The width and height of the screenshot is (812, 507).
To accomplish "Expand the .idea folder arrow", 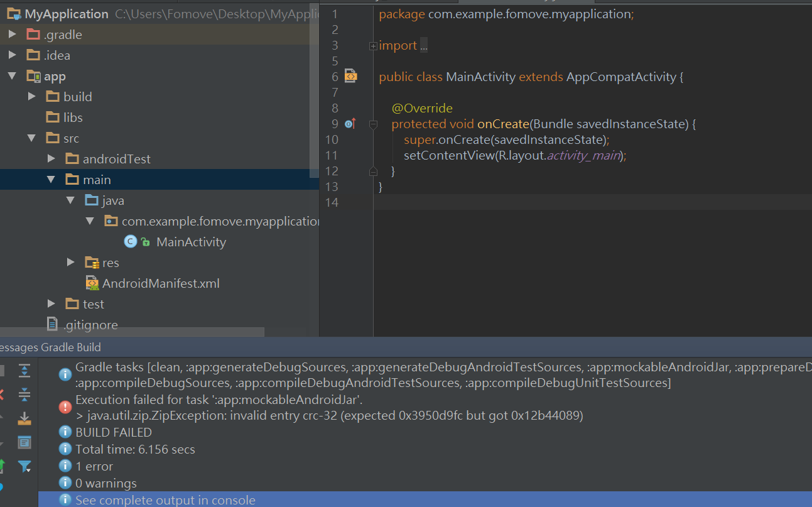I will point(12,55).
